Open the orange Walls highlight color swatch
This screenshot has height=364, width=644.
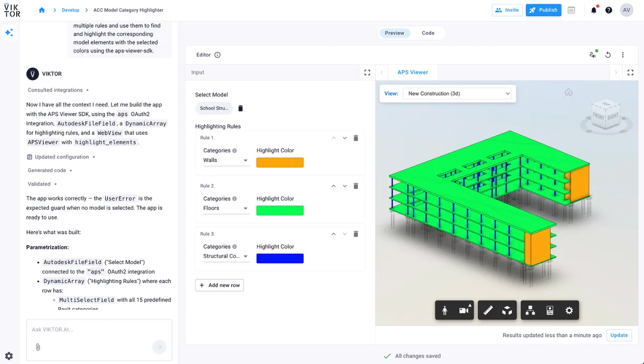280,163
